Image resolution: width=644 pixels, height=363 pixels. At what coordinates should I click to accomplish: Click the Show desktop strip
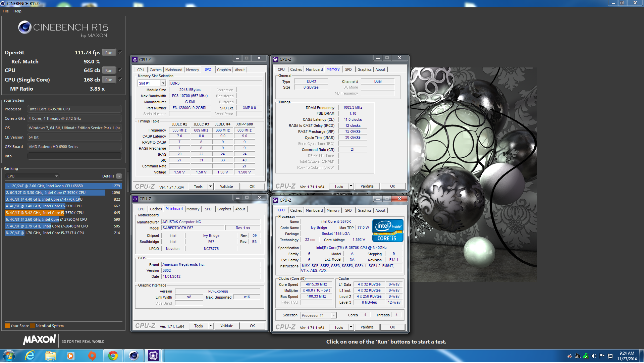coord(642,356)
